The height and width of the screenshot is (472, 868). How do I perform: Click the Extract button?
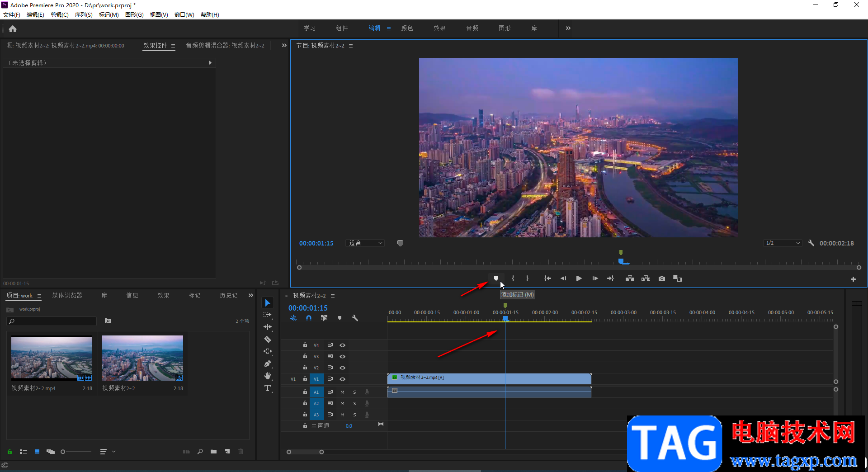[x=646, y=278]
